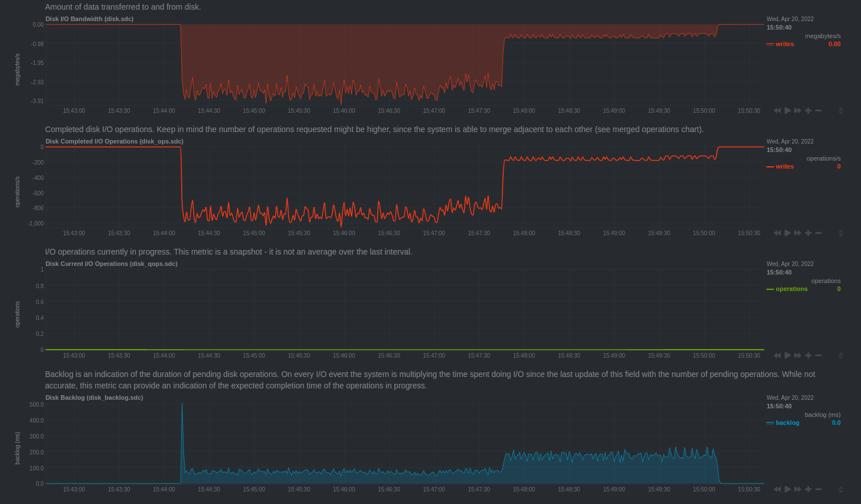Click the Disk Current I/O Operations (disk_qops.sdc) title
Viewport: 861px width, 504px height.
tap(112, 264)
